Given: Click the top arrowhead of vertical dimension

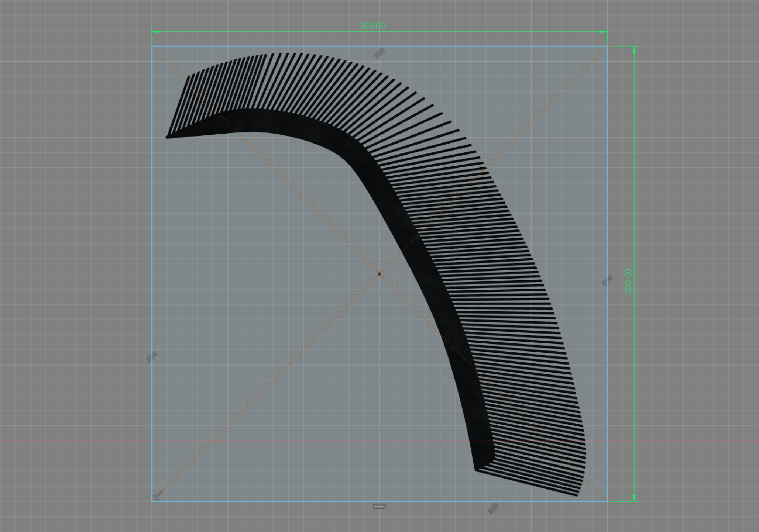Looking at the screenshot, I should pyautogui.click(x=634, y=50).
